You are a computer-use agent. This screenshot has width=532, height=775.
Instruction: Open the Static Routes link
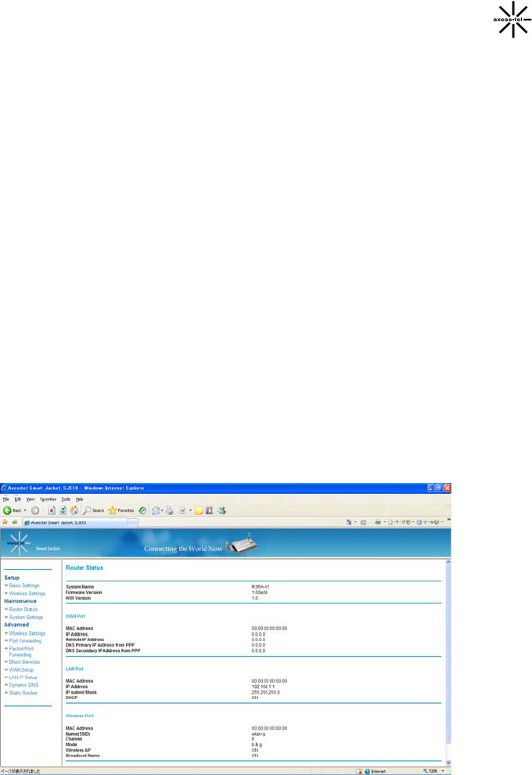(x=23, y=693)
